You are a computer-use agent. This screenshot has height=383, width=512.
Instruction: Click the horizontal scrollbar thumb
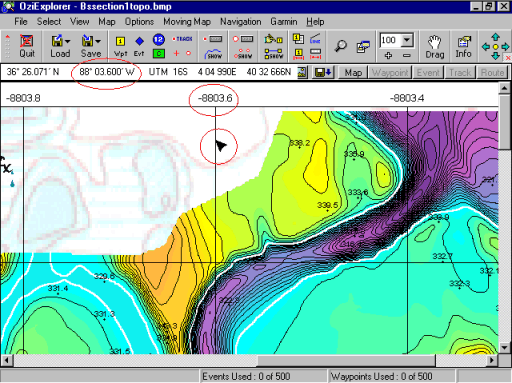coord(346,360)
